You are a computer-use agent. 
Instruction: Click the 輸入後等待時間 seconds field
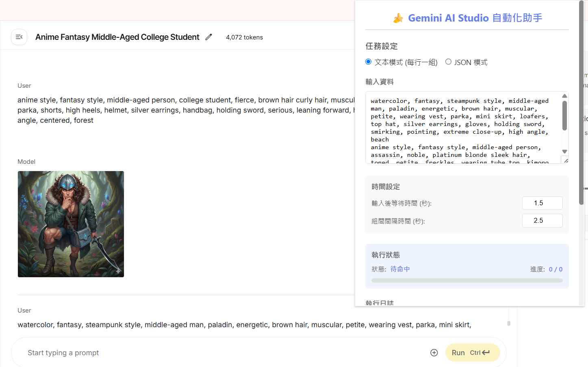[x=542, y=203]
